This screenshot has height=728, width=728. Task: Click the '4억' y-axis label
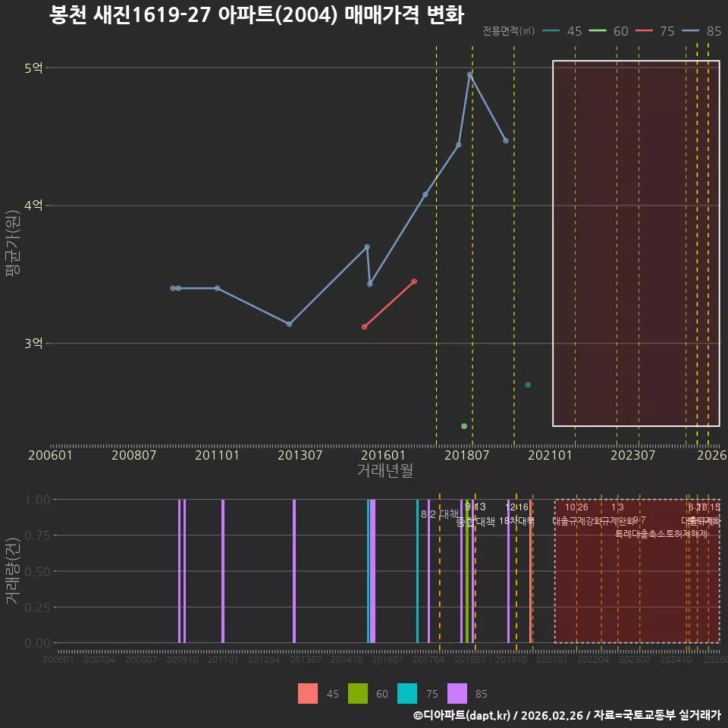(33, 206)
